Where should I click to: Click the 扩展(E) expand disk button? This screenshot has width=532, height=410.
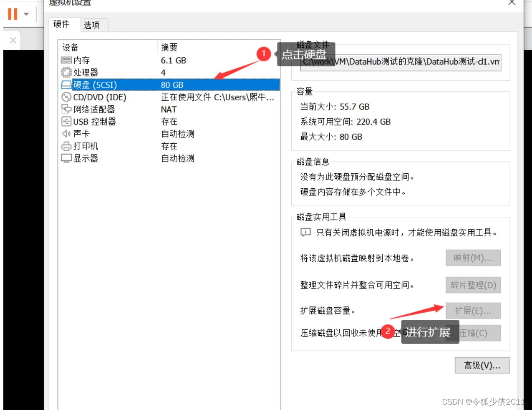click(473, 310)
